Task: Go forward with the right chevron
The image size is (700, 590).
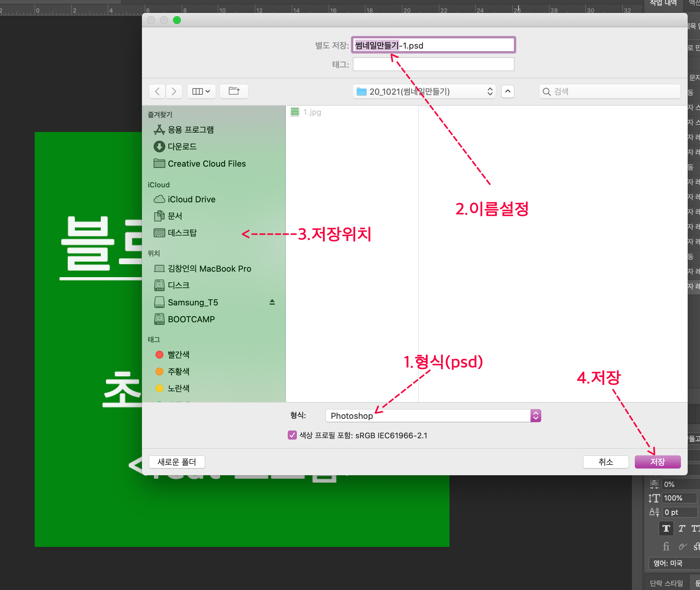Action: (x=174, y=91)
